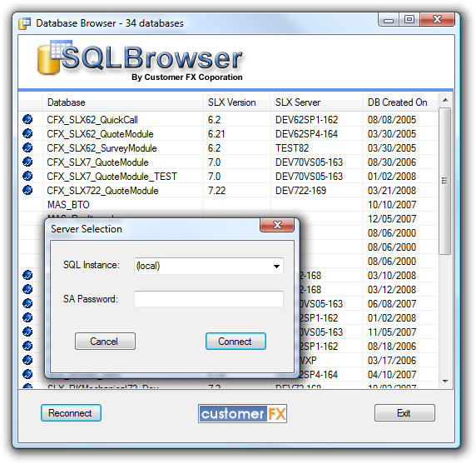Click the globe icon beside CFX_SLX7_QuoteModule_TEST

(27, 176)
